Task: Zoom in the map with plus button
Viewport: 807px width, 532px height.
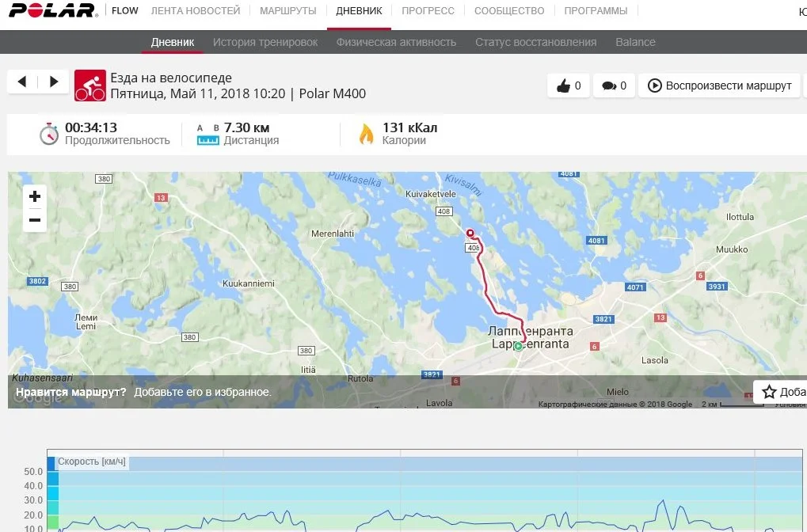Action: click(x=35, y=196)
